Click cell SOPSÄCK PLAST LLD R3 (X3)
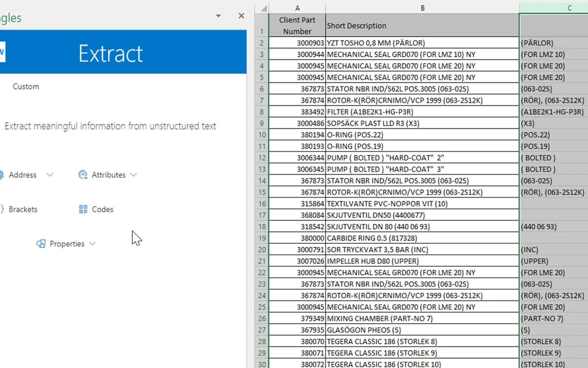The image size is (588, 368). pos(422,123)
